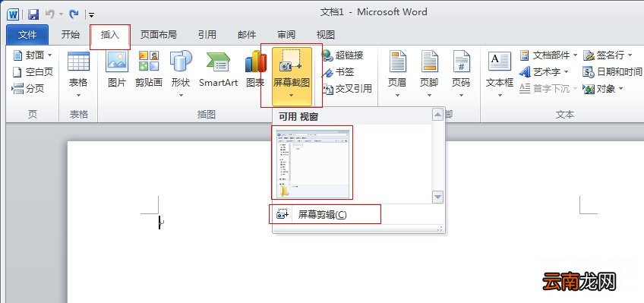Open the 文件 tab
The height and width of the screenshot is (303, 644).
pyautogui.click(x=27, y=35)
